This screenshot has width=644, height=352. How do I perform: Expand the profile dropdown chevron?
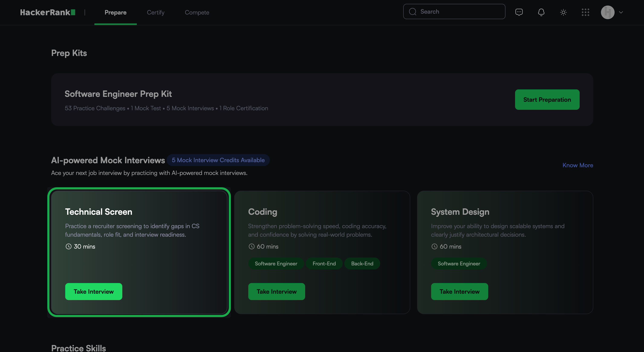click(621, 12)
